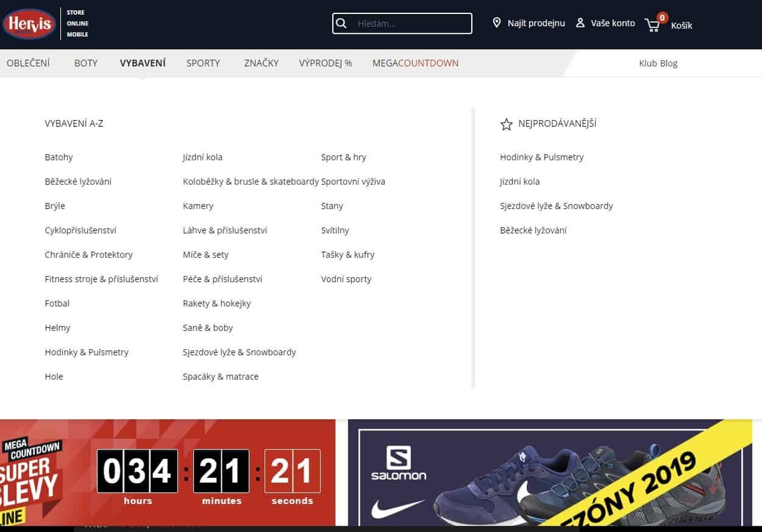The image size is (762, 532).
Task: Open the Batohy category link
Action: 58,157
